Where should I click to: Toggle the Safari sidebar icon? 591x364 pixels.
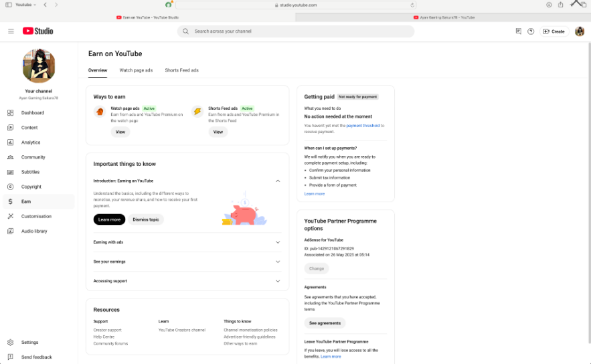8,5
